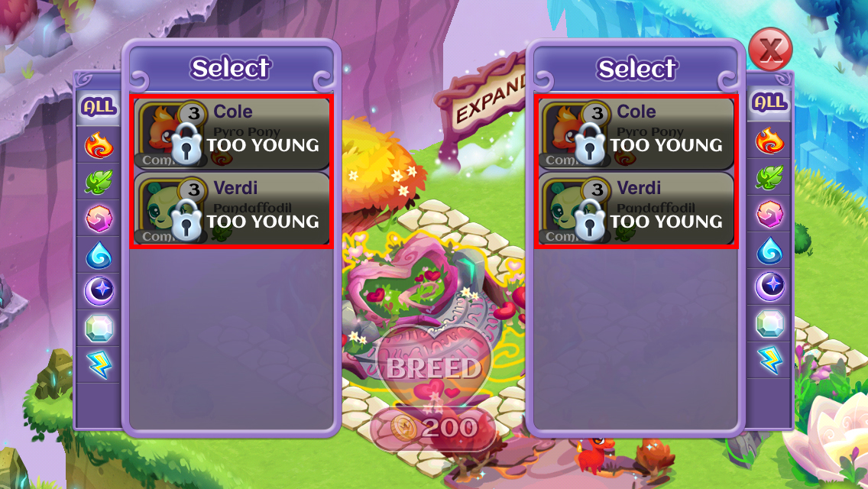868x489 pixels.
Task: Switch to ALL tab in left panel
Action: coord(99,107)
